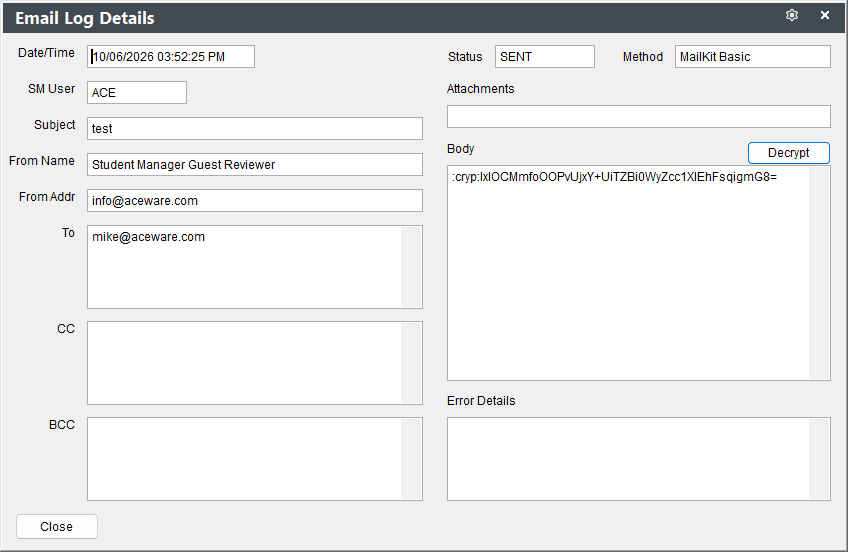Close the Email Log Details dialog with X

(825, 15)
